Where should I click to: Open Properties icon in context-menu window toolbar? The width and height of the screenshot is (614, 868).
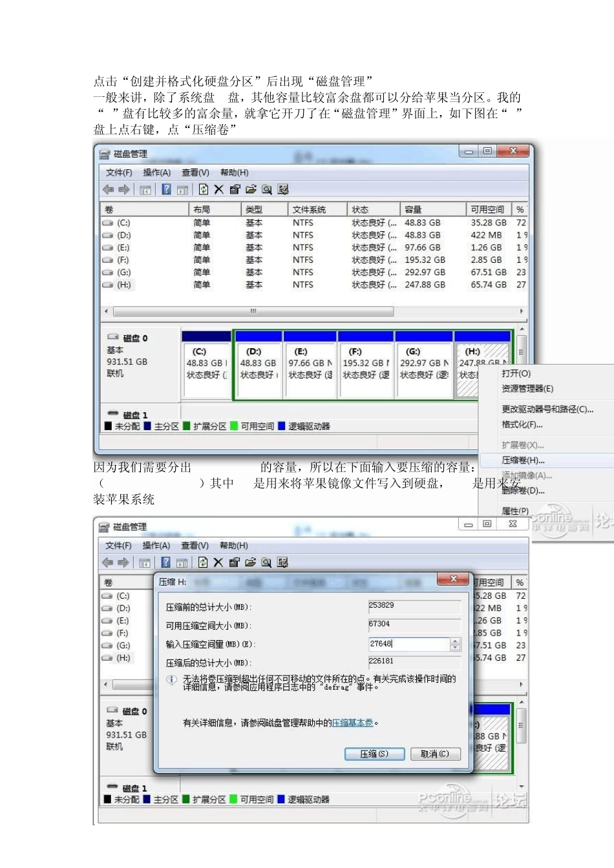(x=235, y=189)
